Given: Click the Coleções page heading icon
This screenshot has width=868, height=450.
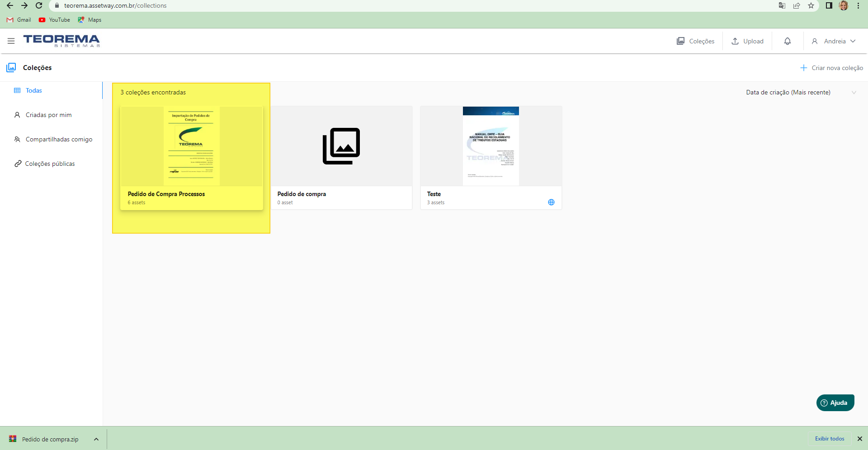Looking at the screenshot, I should [11, 67].
